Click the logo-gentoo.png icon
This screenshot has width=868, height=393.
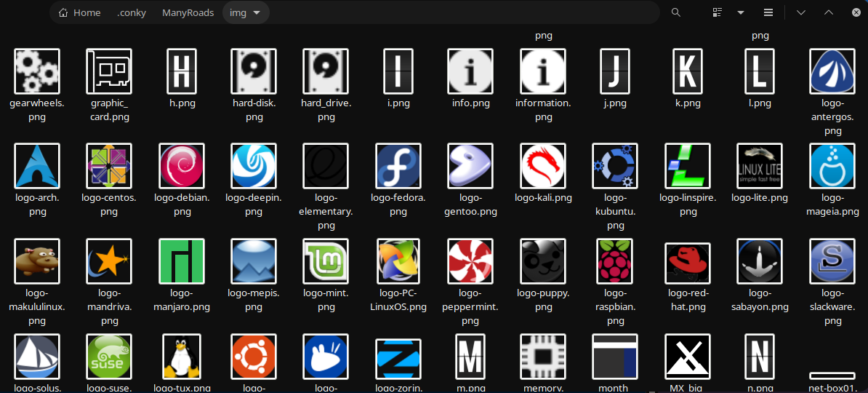tap(470, 166)
